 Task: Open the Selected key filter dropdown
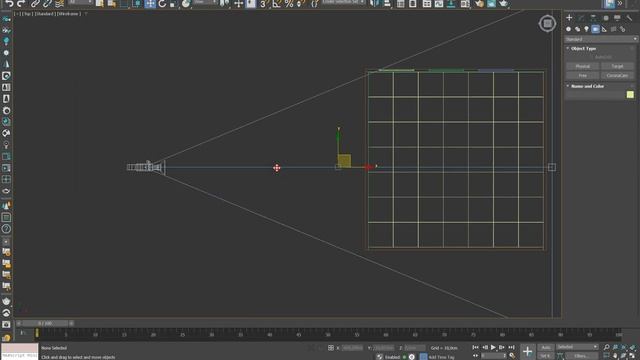point(577,347)
